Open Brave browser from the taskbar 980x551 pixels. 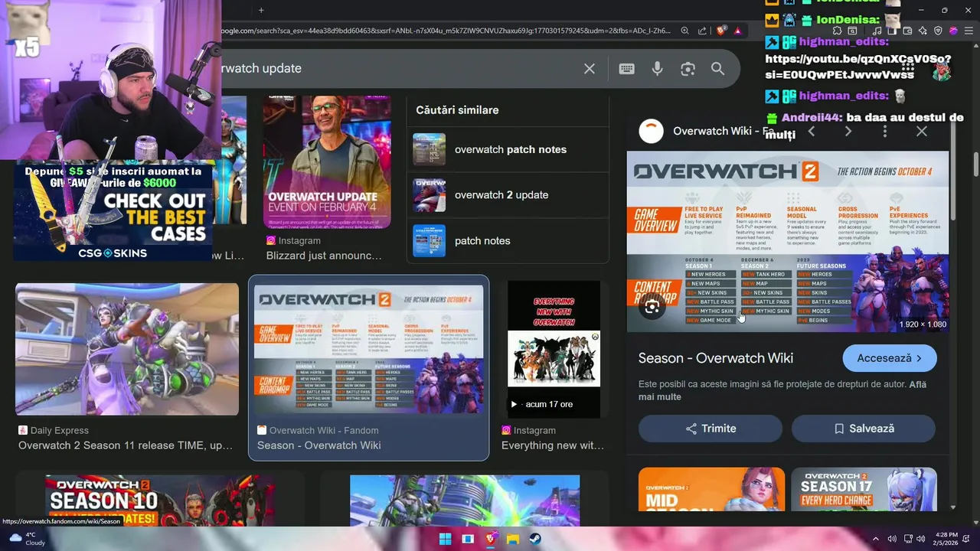[491, 539]
